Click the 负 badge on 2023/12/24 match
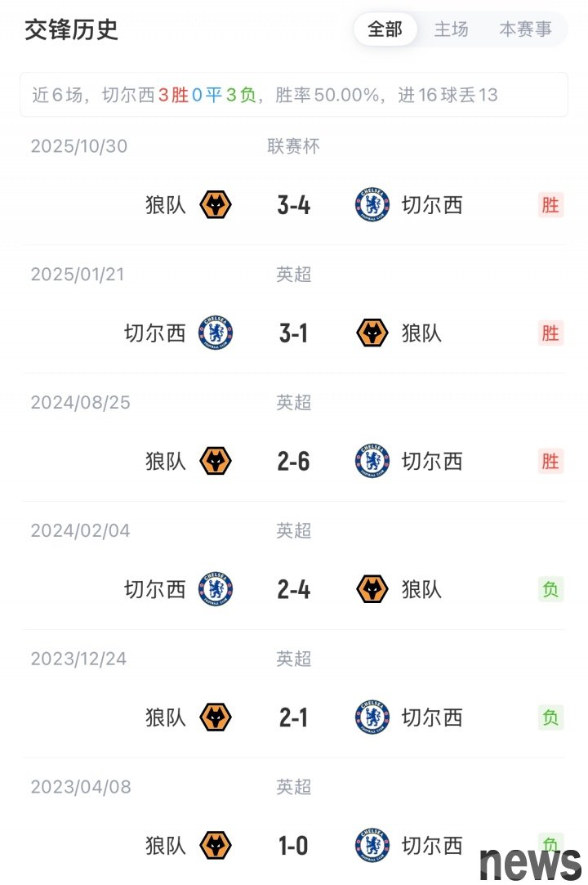 pos(550,717)
